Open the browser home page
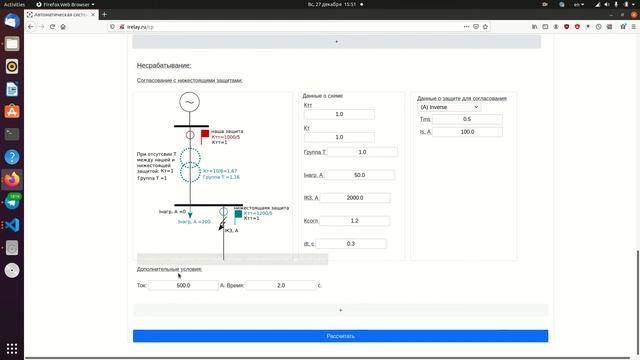 [x=63, y=27]
